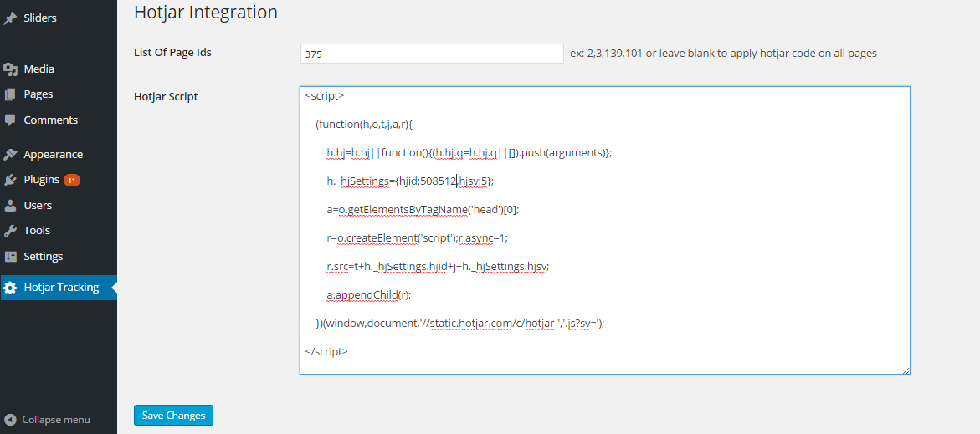Click the Comments speech bubble icon
Image resolution: width=980 pixels, height=434 pixels.
(x=10, y=120)
